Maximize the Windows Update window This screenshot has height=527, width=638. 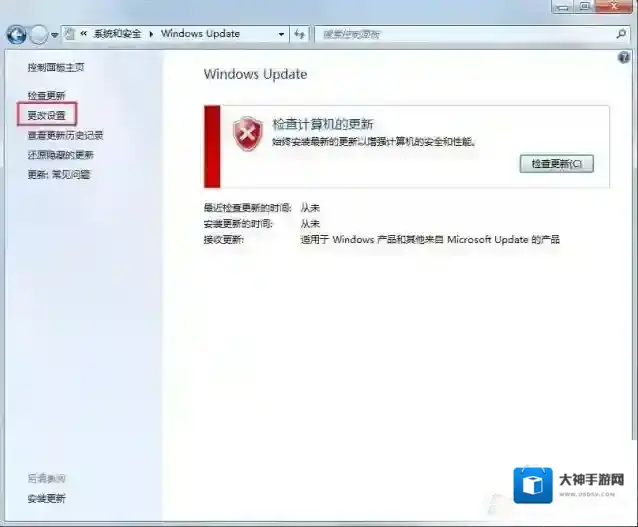point(584,6)
